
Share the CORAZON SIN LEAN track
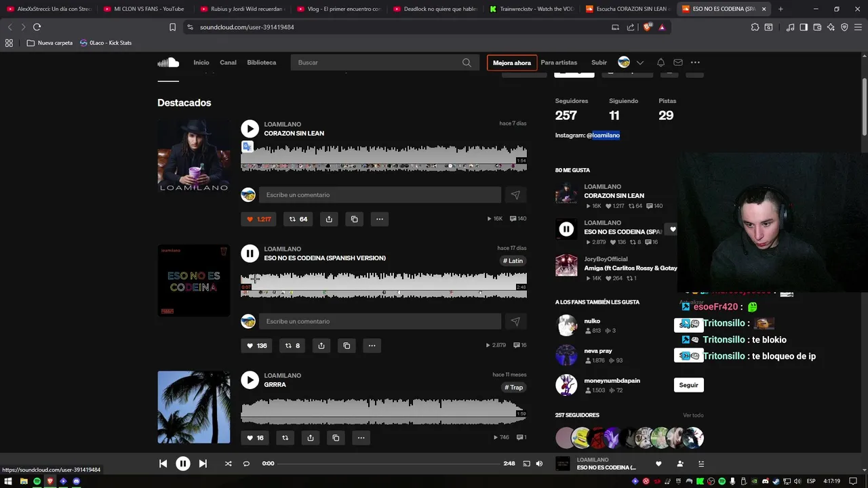[329, 219]
